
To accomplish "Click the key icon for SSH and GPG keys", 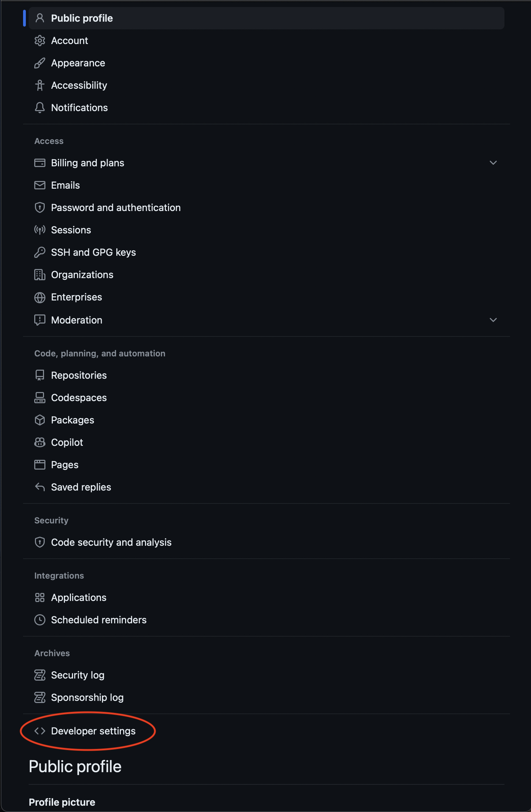I will coord(40,252).
